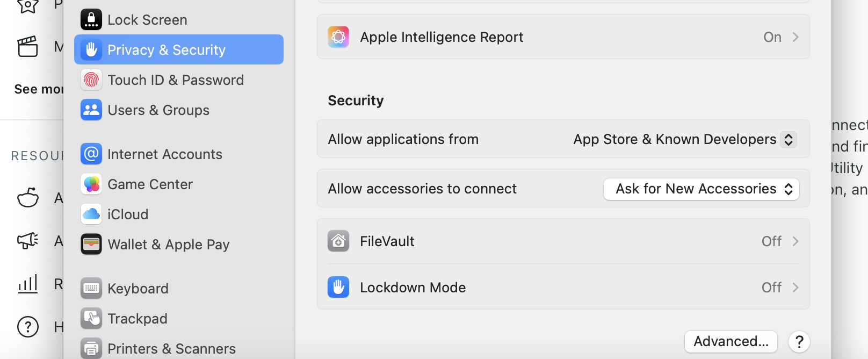Open the Allow applications from dropdown

click(x=684, y=140)
